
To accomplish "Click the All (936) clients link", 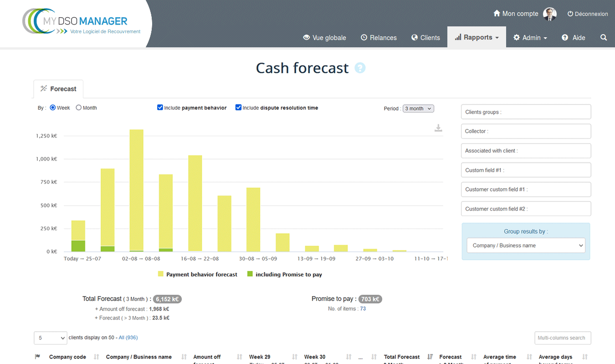I will point(128,338).
